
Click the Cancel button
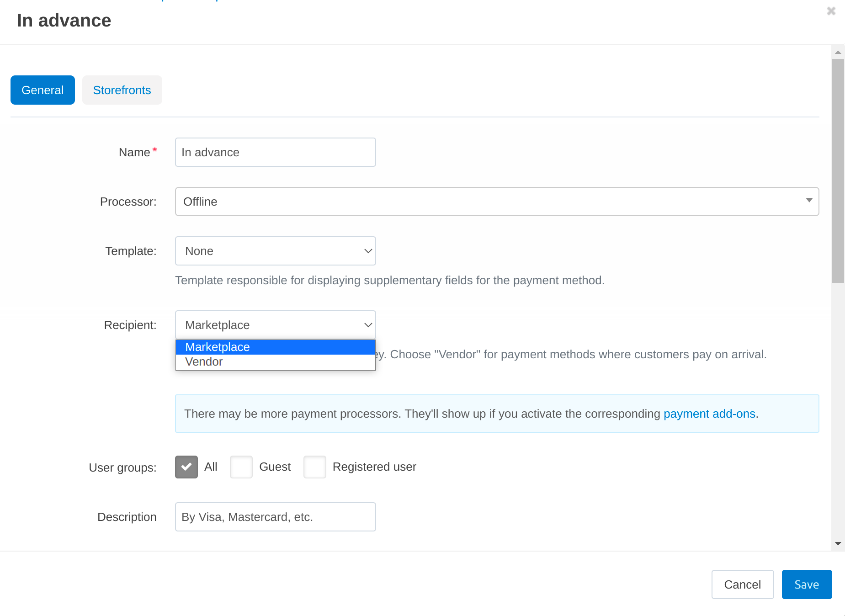(x=743, y=584)
